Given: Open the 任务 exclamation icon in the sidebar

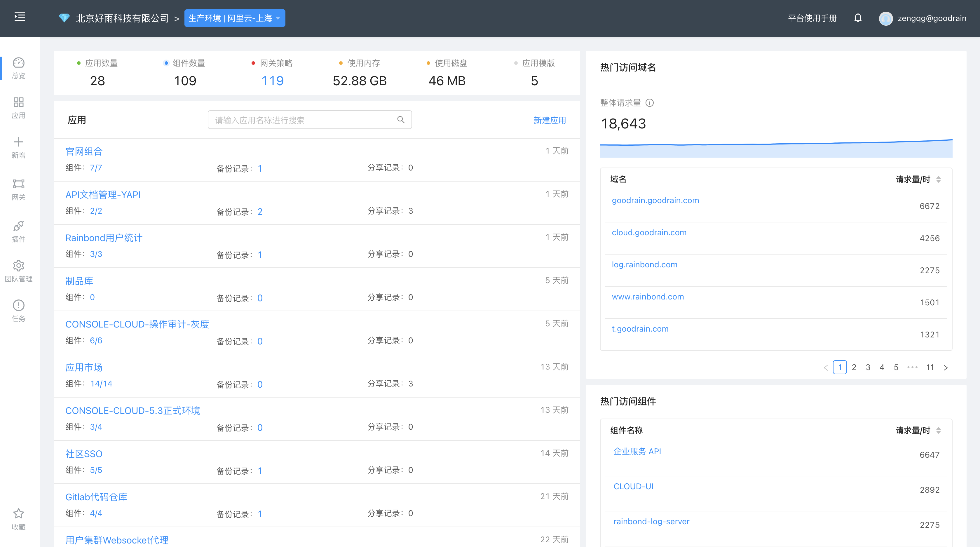Looking at the screenshot, I should click(18, 305).
